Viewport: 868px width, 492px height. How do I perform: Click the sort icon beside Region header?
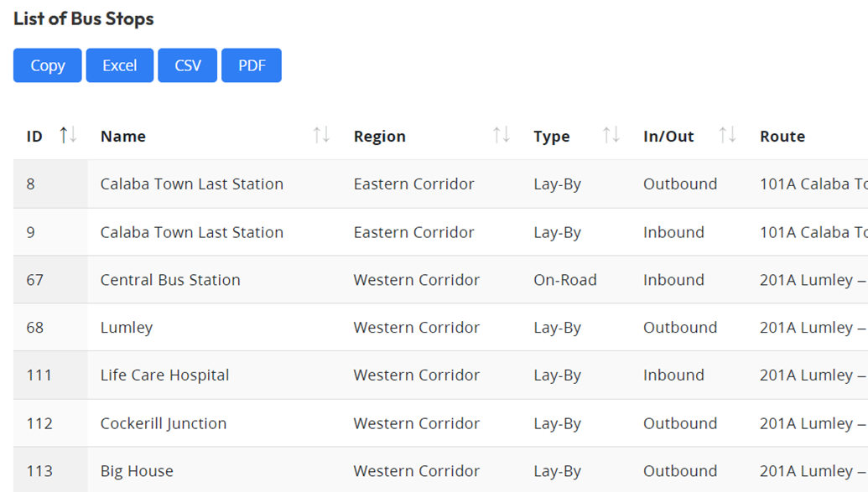click(x=502, y=136)
